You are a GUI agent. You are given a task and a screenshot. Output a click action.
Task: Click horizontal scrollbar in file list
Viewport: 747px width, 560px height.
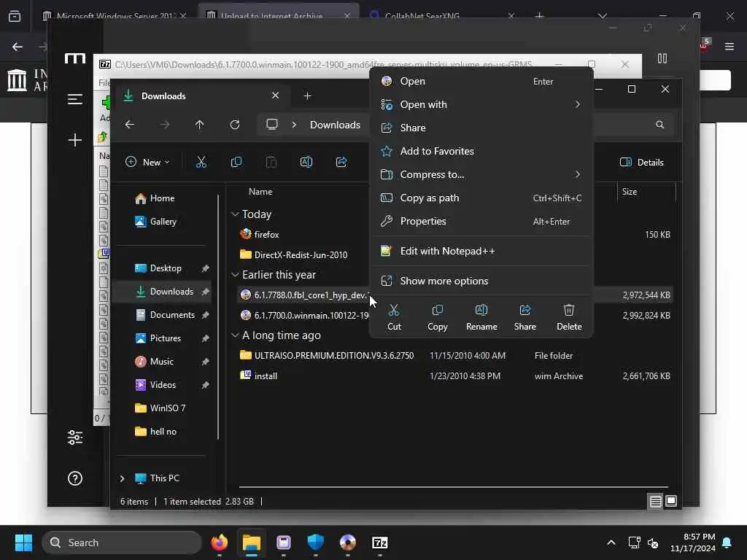tap(453, 487)
